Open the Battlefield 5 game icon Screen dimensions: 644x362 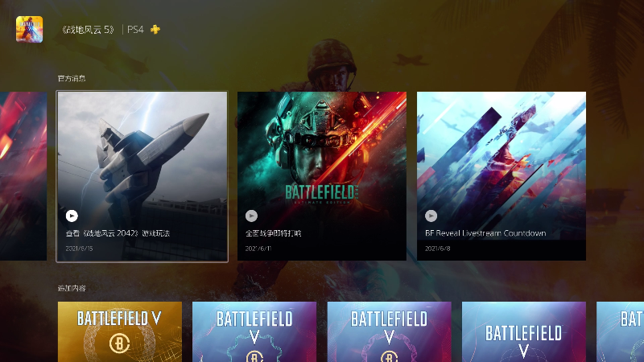click(x=29, y=29)
